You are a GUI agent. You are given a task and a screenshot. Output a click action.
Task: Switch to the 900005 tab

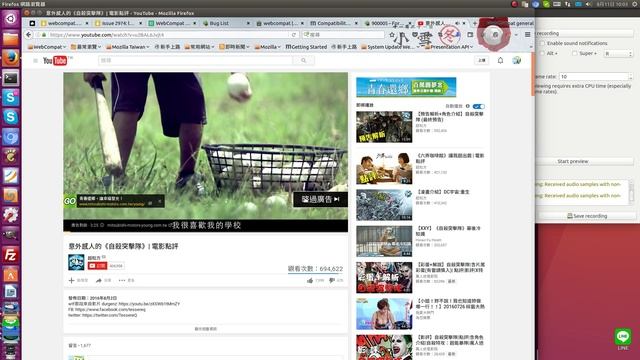[387, 23]
